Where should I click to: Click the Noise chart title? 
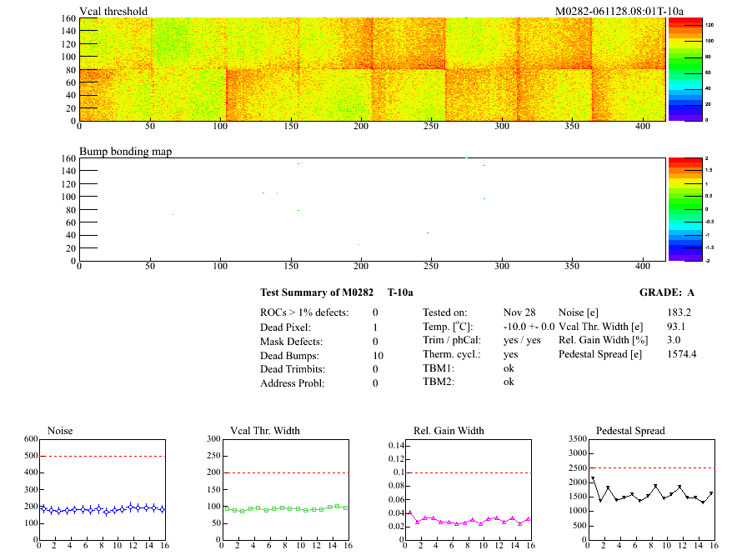pyautogui.click(x=61, y=431)
